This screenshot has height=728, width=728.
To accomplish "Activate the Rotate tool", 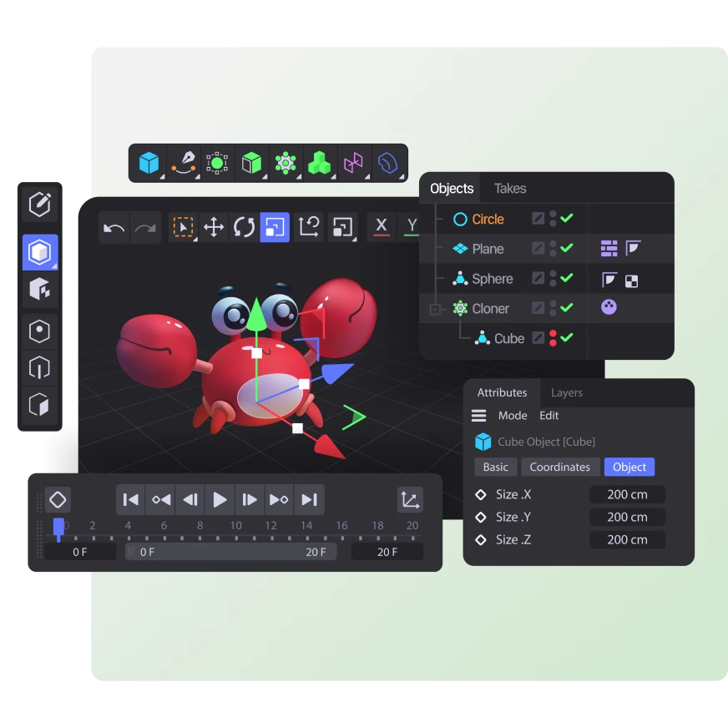I will pos(245,227).
